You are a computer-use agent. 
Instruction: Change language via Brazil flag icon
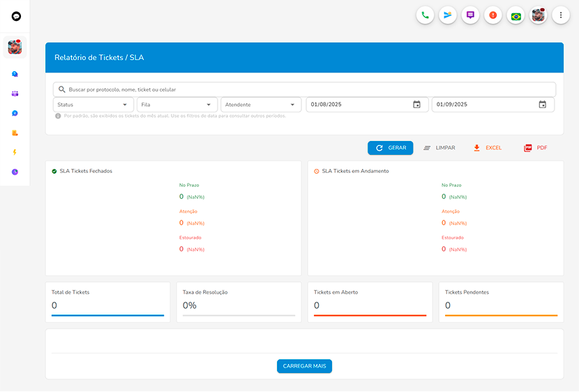click(x=516, y=15)
